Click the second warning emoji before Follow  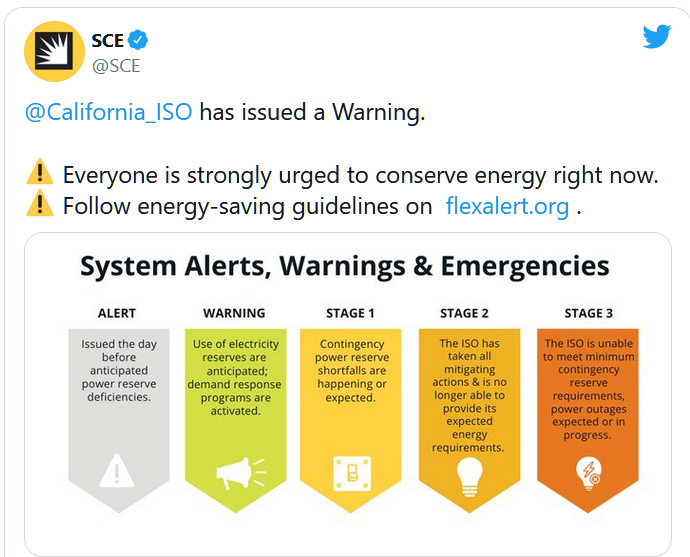pos(39,206)
